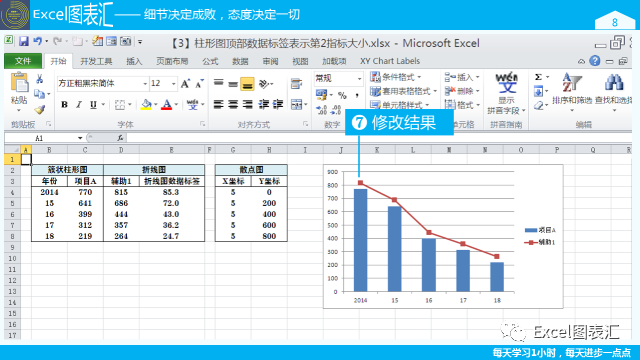
Task: Click the 条件格式 button
Action: pyautogui.click(x=396, y=77)
